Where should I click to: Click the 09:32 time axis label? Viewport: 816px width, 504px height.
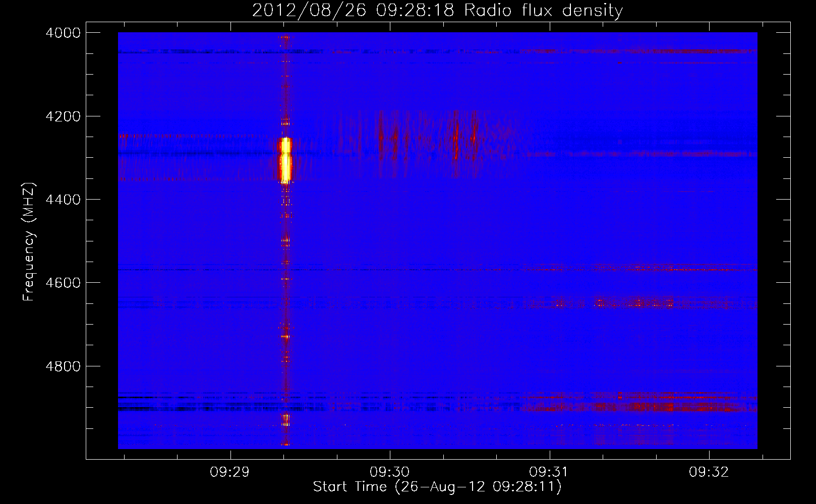709,472
